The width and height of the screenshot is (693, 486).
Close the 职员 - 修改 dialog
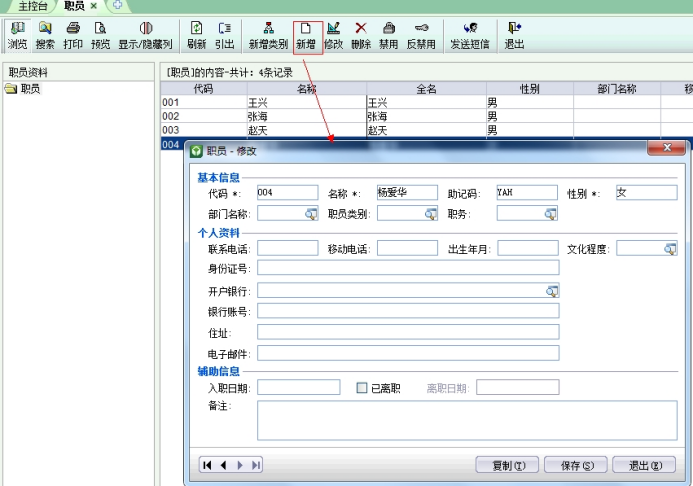click(x=667, y=148)
